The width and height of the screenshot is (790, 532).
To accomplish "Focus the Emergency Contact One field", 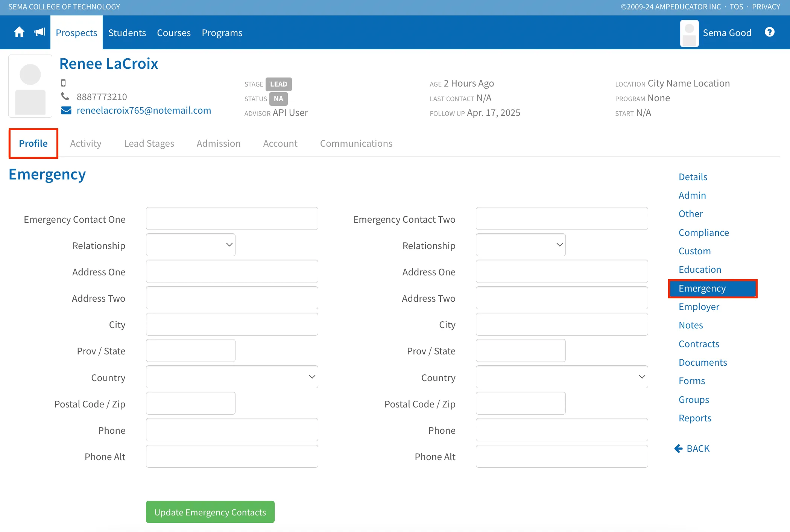I will tap(232, 218).
